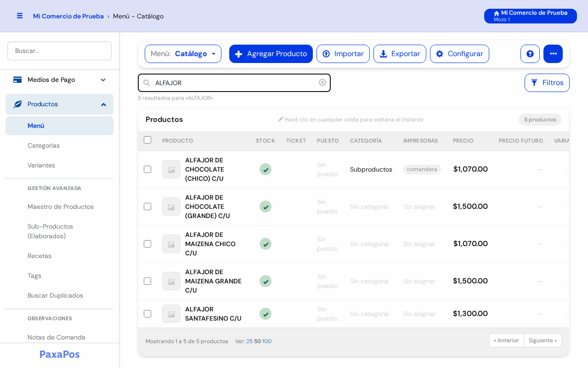Click the Importar button
Image resolution: width=588 pixels, height=368 pixels.
click(x=343, y=54)
